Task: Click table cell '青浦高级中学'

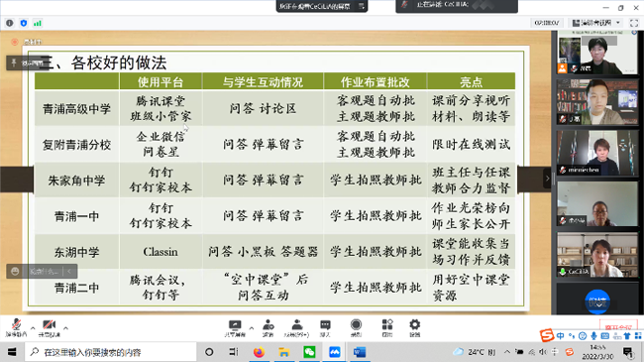Action: (77, 109)
